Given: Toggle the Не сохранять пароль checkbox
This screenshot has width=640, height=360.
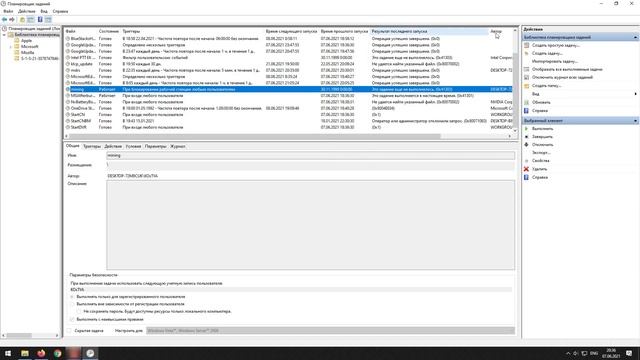Looking at the screenshot, I should (x=79, y=311).
